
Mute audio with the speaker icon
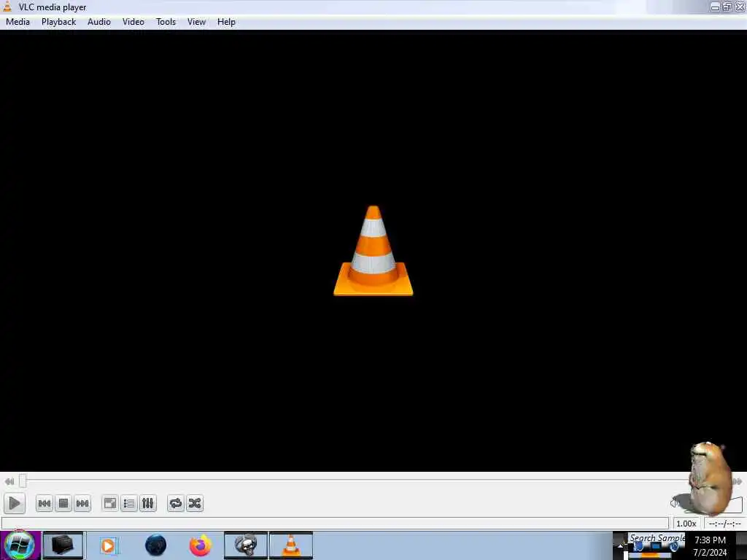click(x=675, y=502)
